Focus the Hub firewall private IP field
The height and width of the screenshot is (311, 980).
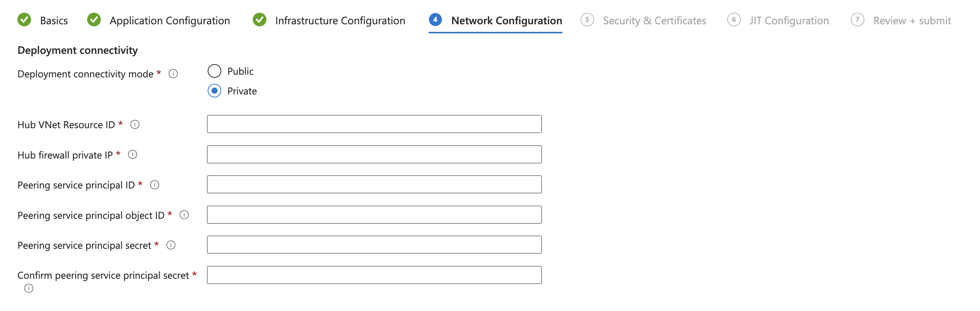[x=374, y=154]
